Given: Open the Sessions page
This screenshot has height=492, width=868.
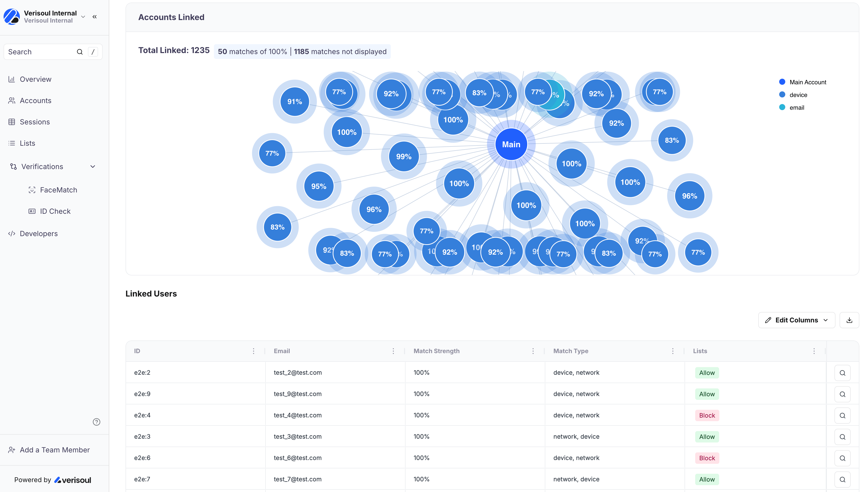Looking at the screenshot, I should click(35, 122).
